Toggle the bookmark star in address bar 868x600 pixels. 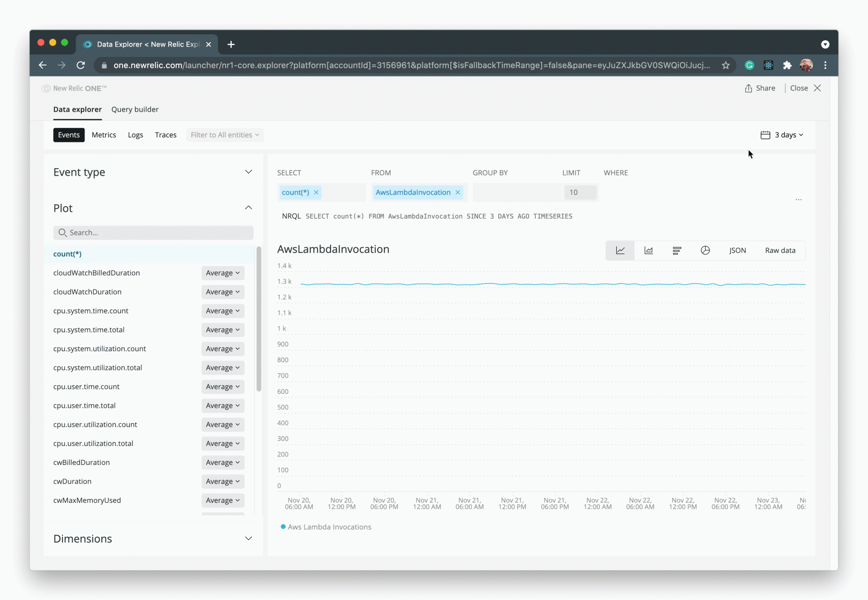tap(726, 65)
